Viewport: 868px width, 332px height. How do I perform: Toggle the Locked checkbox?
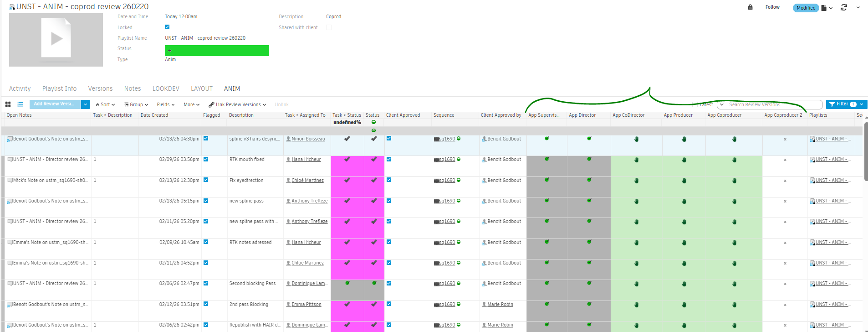pos(167,27)
